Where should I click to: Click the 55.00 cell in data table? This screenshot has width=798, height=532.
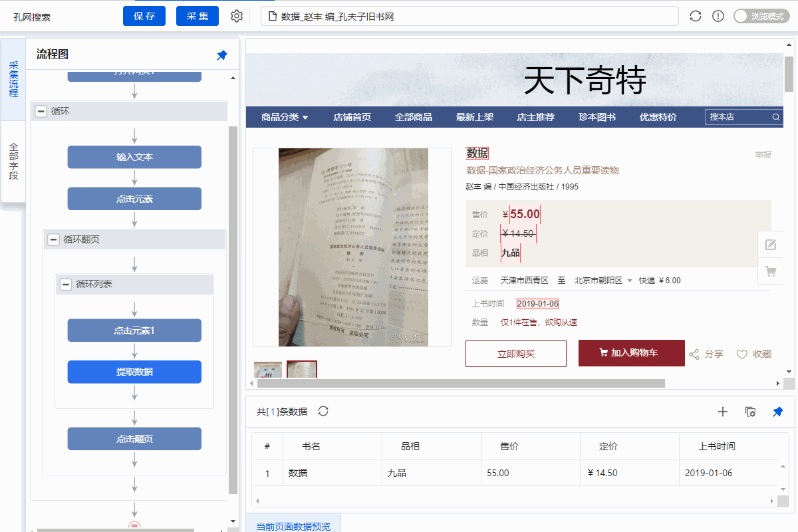(531, 473)
